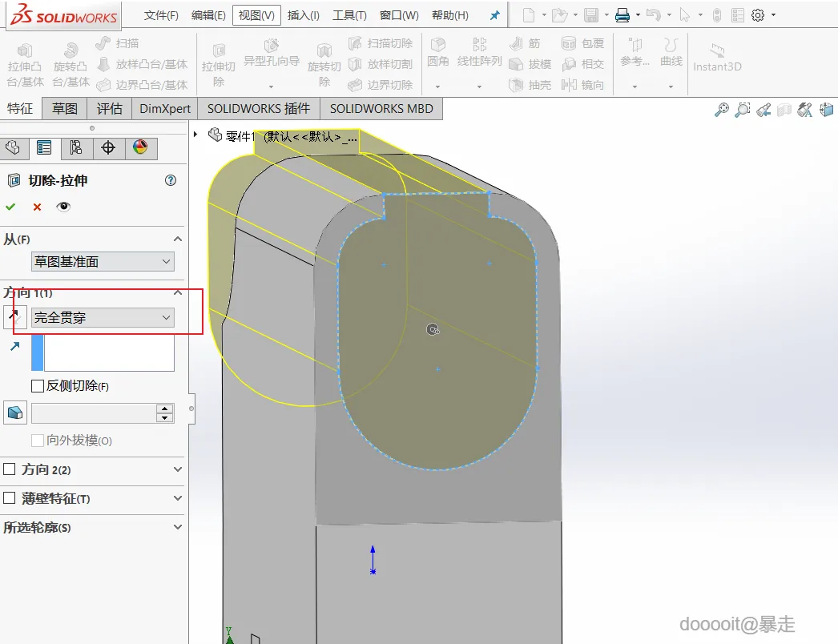Open the 草图基准面 start condition dropdown
Image resolution: width=838 pixels, height=644 pixels.
[x=102, y=262]
